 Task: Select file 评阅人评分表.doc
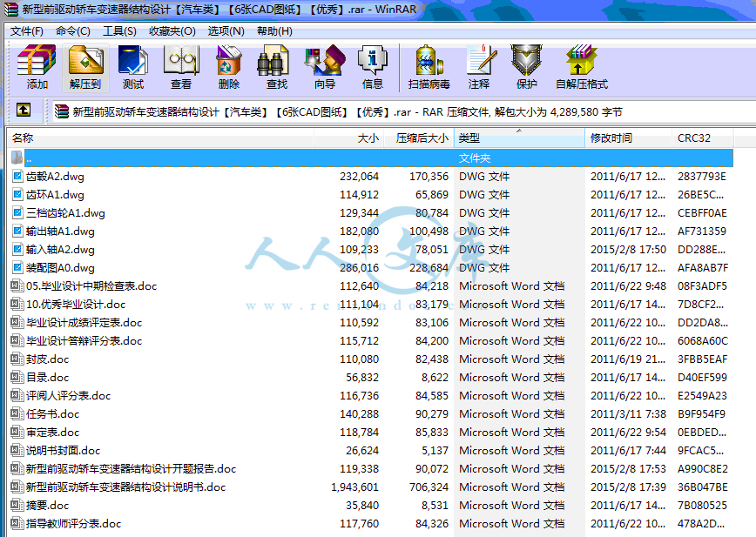coord(69,396)
